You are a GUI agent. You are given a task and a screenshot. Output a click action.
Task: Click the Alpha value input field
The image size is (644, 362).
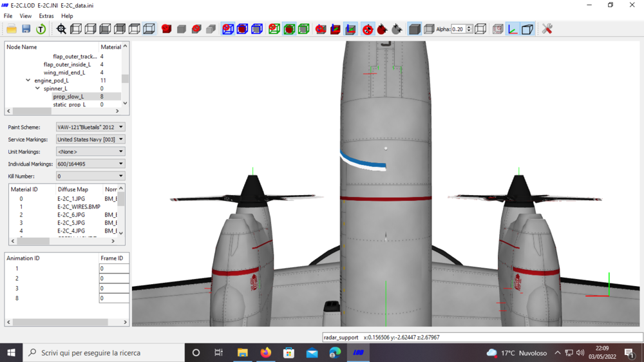(458, 29)
